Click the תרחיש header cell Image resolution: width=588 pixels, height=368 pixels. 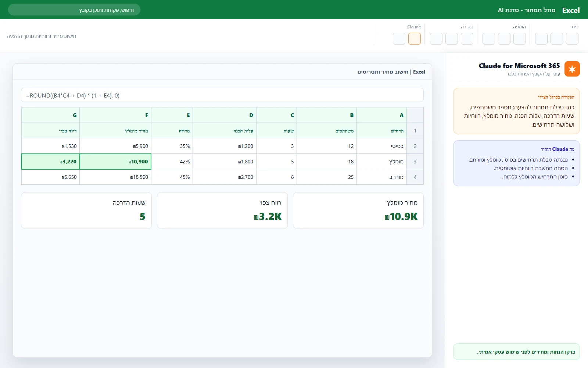pyautogui.click(x=381, y=131)
